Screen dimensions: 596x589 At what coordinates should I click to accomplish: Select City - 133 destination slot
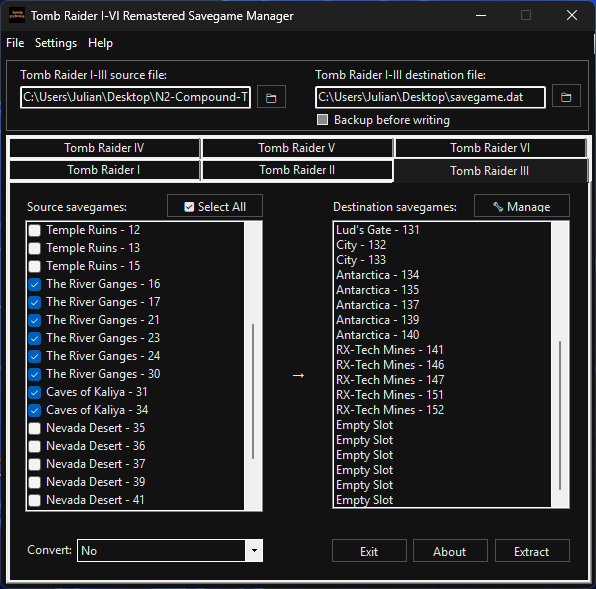(x=442, y=260)
